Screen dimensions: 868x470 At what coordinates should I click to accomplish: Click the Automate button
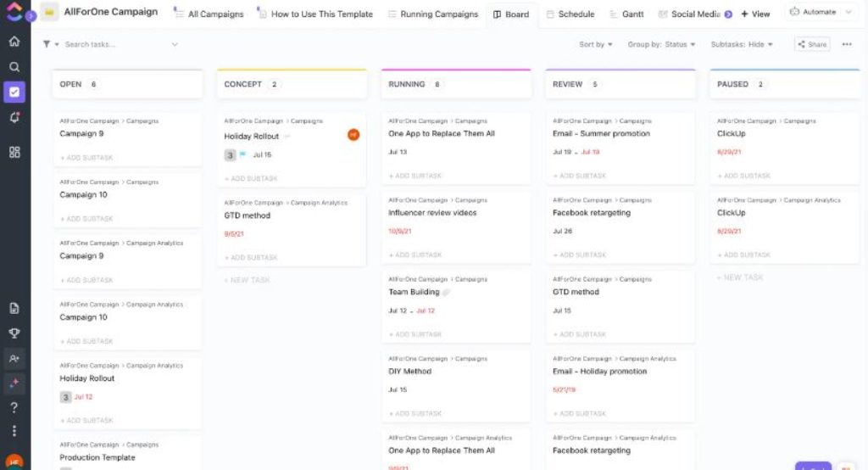click(x=813, y=12)
